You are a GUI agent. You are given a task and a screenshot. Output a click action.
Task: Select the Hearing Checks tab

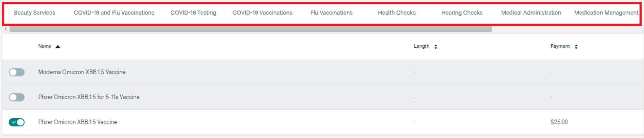coord(462,13)
